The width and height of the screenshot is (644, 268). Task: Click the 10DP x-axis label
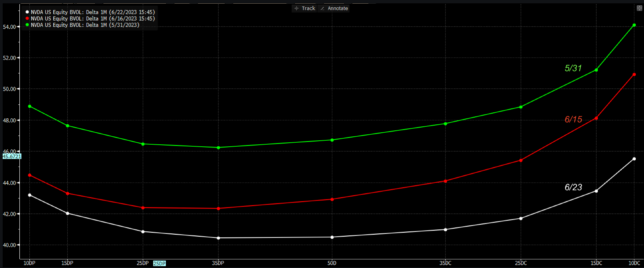coord(29,263)
